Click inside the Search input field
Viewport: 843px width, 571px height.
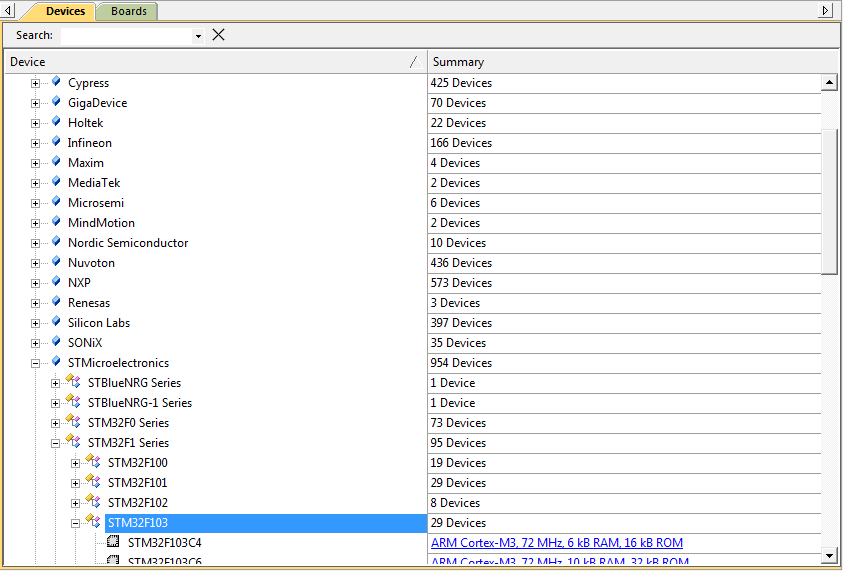127,36
